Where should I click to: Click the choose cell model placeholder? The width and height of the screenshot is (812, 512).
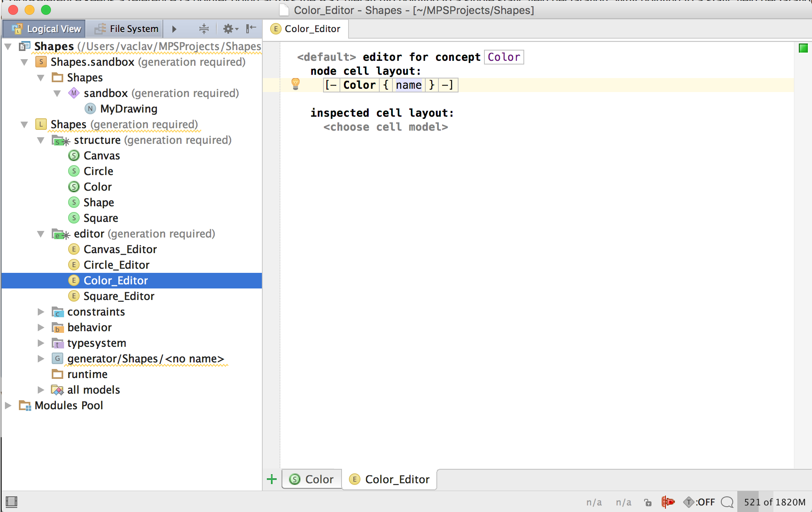385,127
